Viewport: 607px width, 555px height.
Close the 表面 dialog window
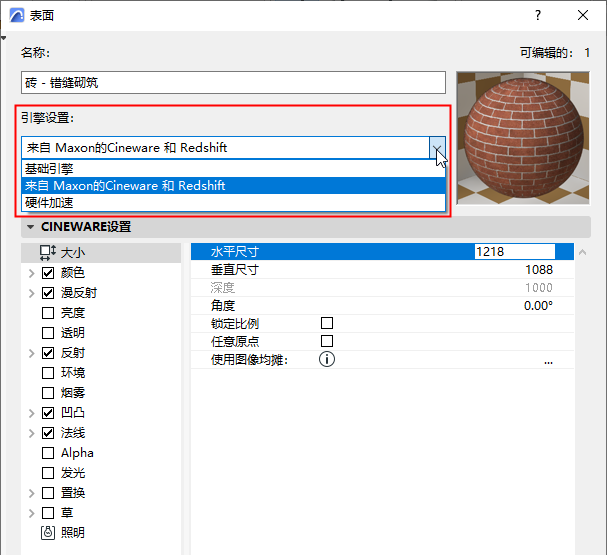(583, 15)
